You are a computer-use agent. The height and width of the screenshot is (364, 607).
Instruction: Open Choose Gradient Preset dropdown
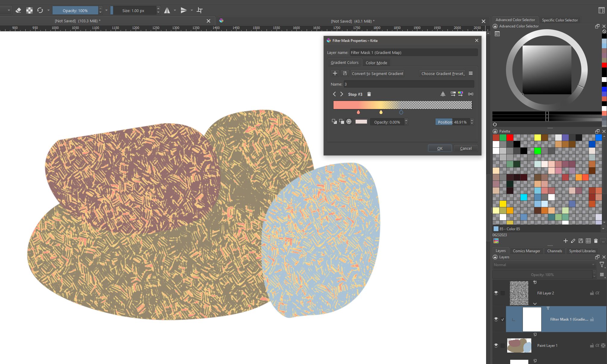(x=442, y=74)
